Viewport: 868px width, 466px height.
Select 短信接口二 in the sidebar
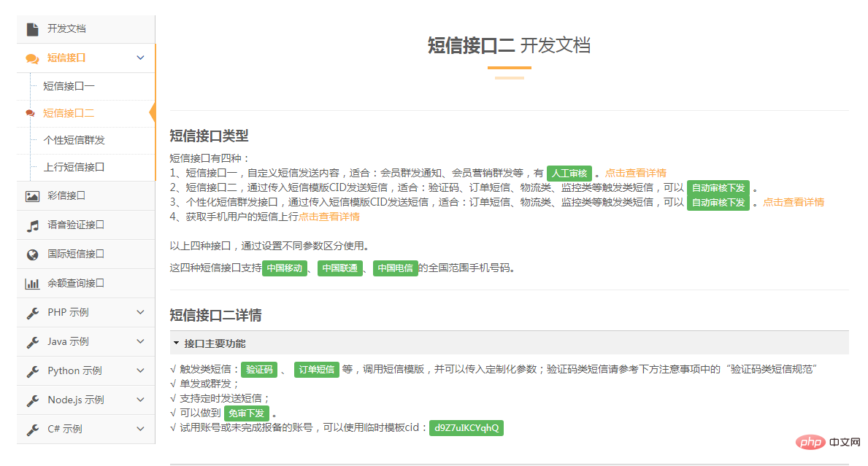point(69,113)
